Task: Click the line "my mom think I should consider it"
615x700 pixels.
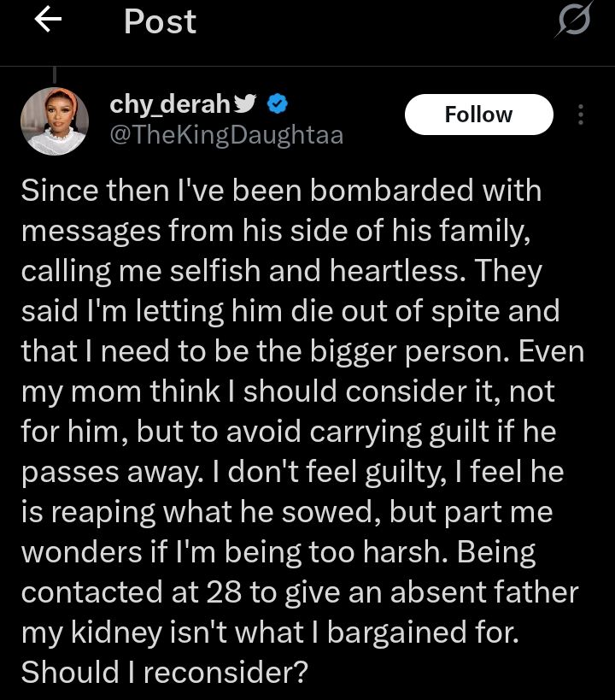Action: tap(288, 391)
